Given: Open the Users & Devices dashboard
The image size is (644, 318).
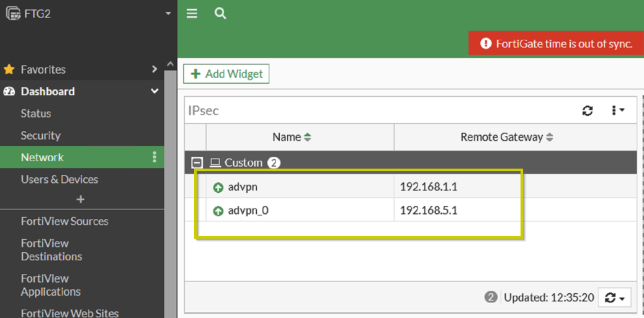Looking at the screenshot, I should point(60,179).
